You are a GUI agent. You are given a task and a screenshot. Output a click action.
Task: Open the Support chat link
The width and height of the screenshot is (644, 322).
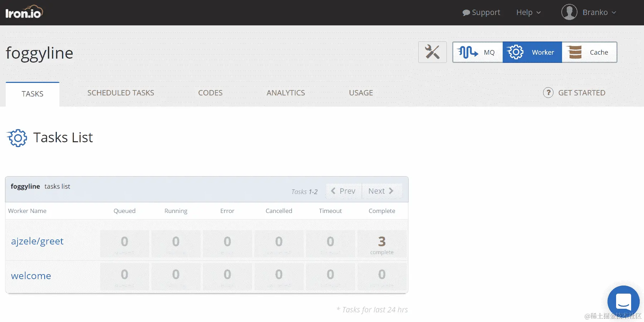pos(481,13)
